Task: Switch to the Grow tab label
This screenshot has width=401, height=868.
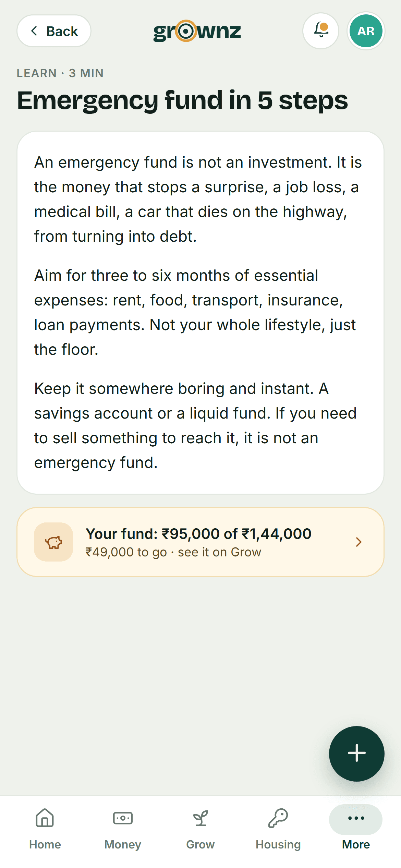Action: (x=200, y=844)
